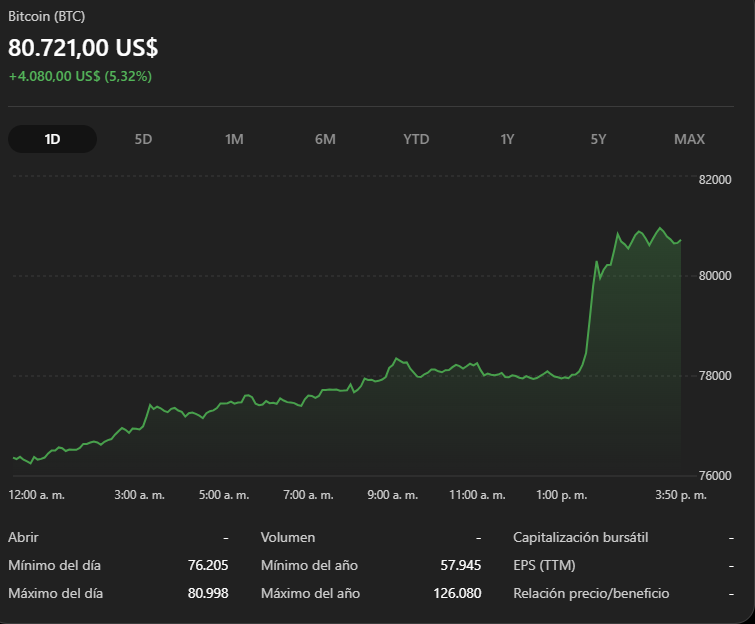
Task: Click the 9:00 a. m. time label
Action: coord(393,495)
